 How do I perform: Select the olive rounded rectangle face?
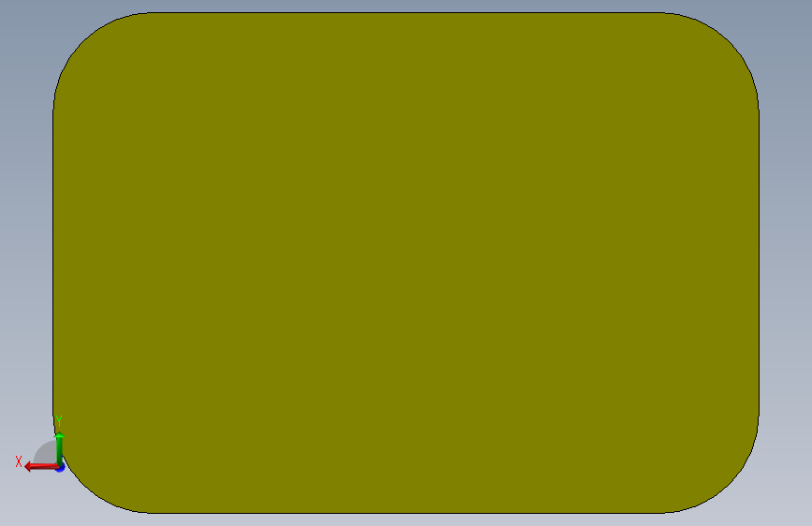point(406,262)
